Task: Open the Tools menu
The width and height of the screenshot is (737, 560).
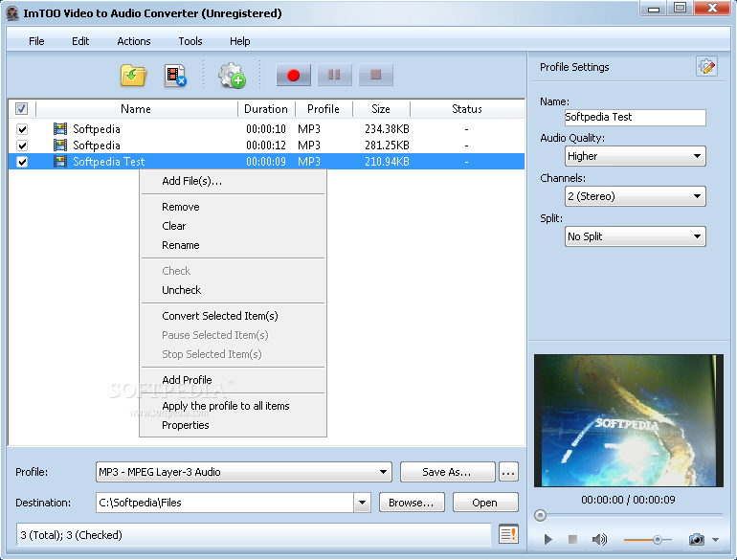Action: pyautogui.click(x=190, y=41)
